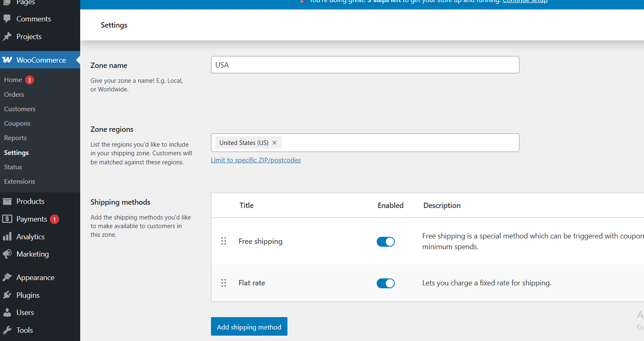Click the Marketing megaphone icon
This screenshot has height=341, width=644.
[7, 254]
